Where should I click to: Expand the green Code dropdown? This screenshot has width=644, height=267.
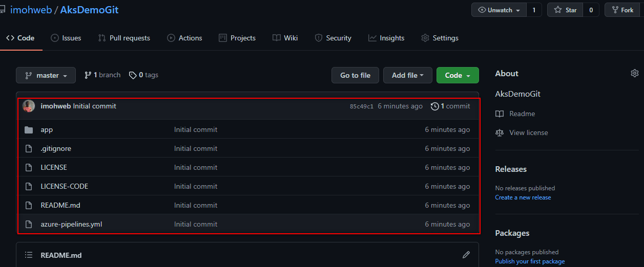tap(458, 75)
